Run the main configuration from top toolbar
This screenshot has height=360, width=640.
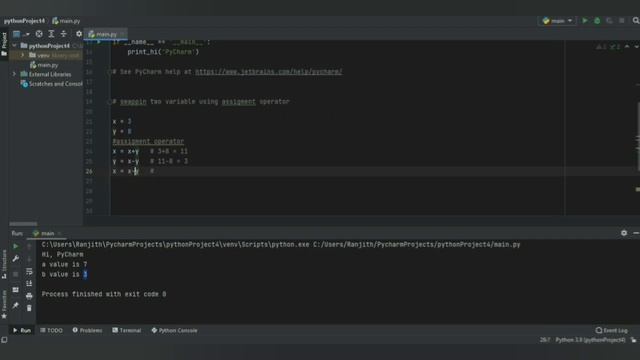pyautogui.click(x=584, y=20)
